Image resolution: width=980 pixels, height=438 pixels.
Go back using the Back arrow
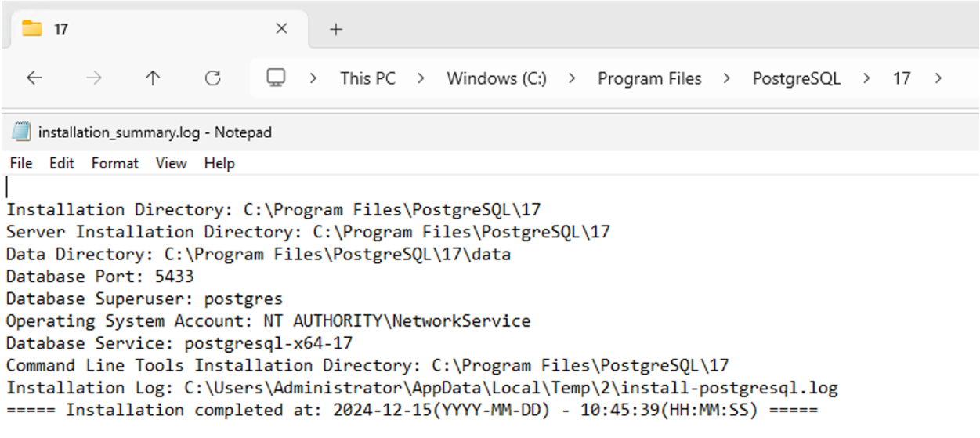click(34, 78)
